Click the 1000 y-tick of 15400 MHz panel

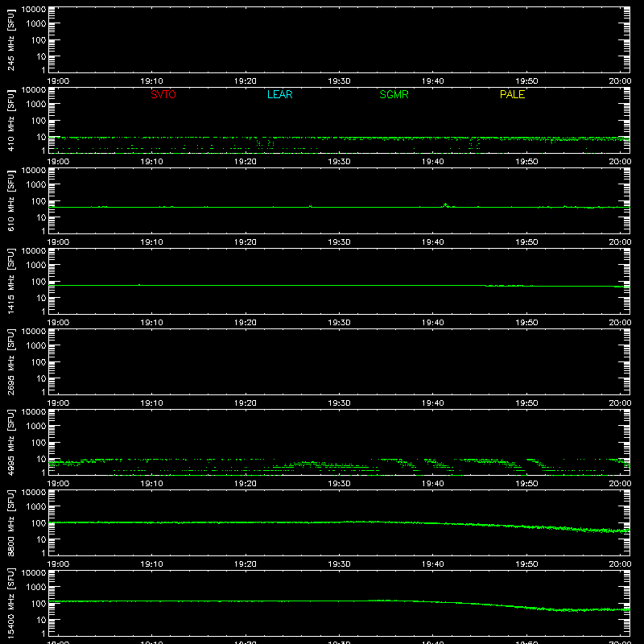pyautogui.click(x=36, y=588)
